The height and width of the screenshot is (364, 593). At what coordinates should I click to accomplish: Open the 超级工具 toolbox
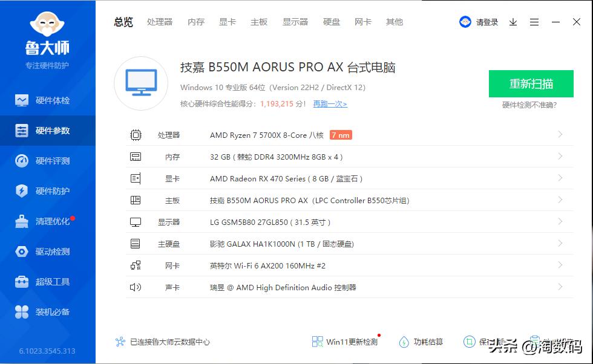tap(48, 281)
